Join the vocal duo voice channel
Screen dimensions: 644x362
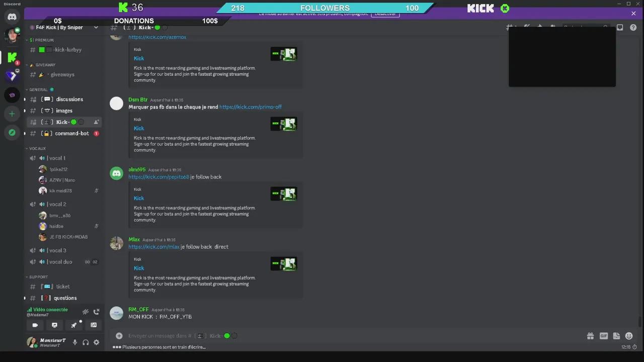tap(64, 262)
